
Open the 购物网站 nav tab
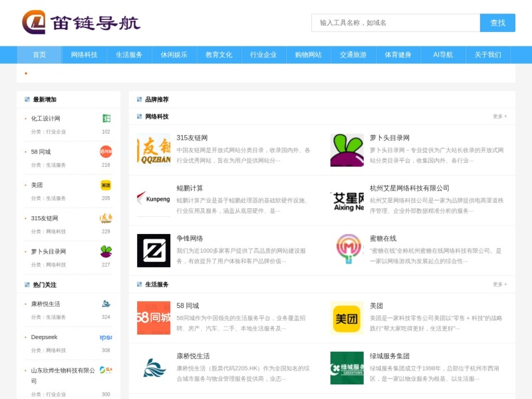[309, 55]
